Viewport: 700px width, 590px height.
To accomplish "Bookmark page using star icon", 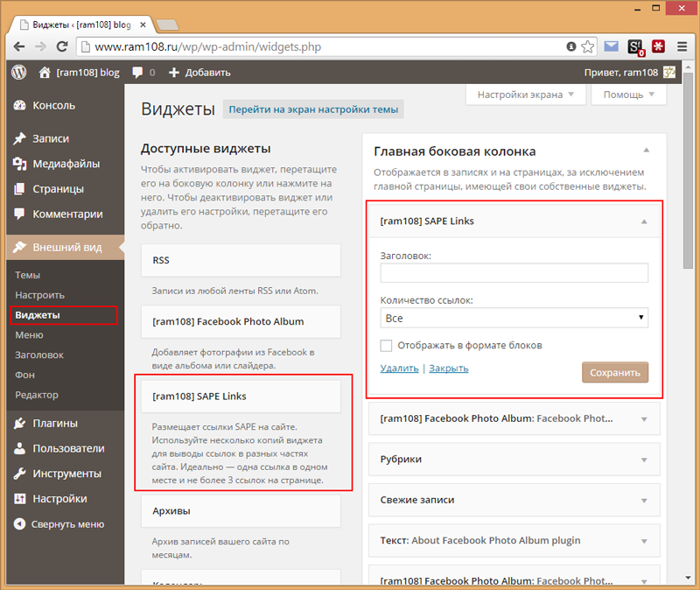I will pyautogui.click(x=588, y=46).
